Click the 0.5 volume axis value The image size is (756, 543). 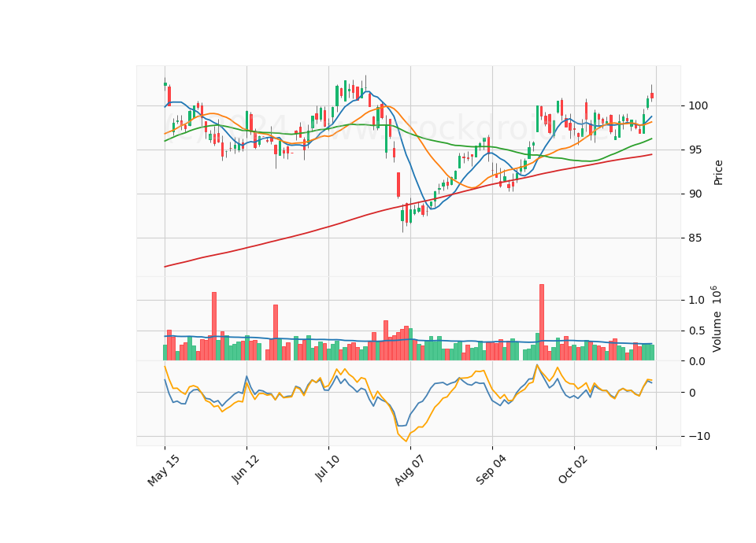696,331
